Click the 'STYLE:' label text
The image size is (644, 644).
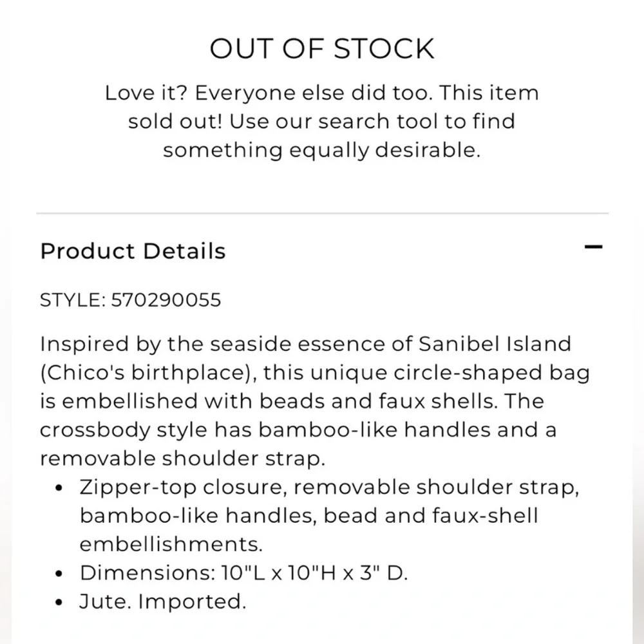click(73, 300)
